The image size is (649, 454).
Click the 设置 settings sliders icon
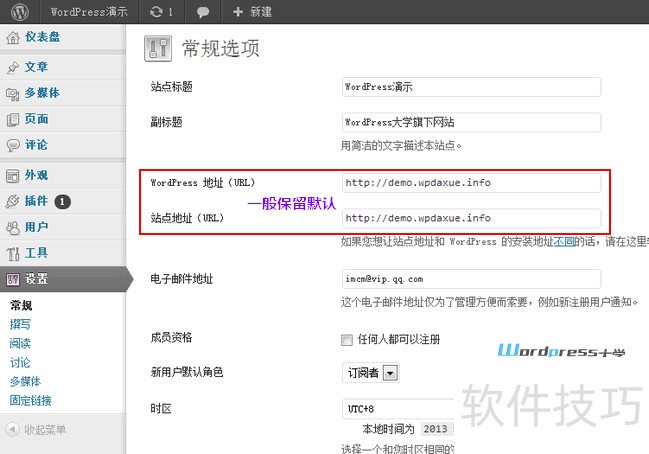click(x=13, y=279)
